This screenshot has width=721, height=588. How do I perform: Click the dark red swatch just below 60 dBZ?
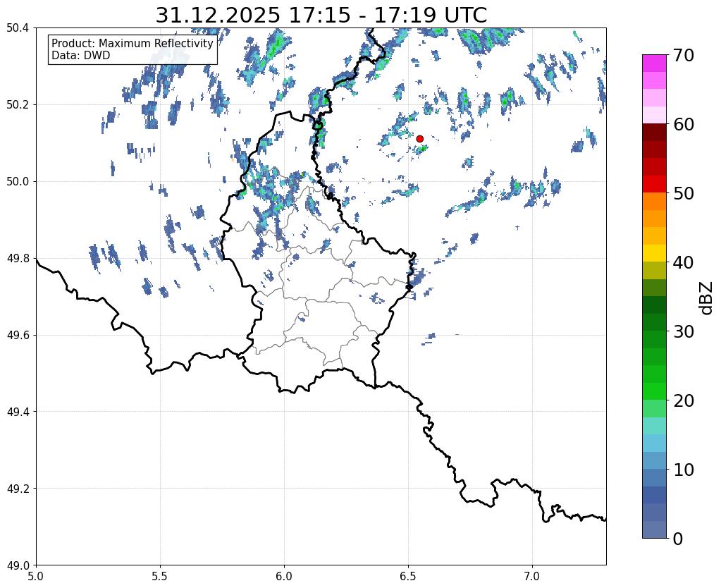pyautogui.click(x=654, y=133)
